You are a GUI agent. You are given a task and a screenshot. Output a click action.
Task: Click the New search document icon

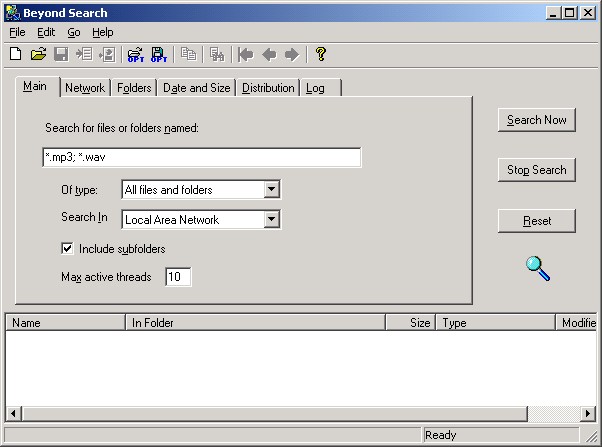(16, 54)
